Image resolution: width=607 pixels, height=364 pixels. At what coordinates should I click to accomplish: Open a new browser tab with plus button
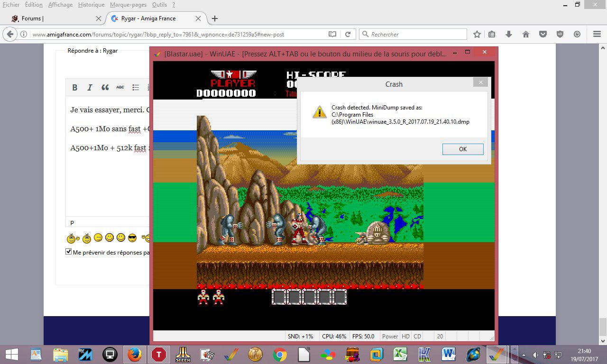click(215, 18)
